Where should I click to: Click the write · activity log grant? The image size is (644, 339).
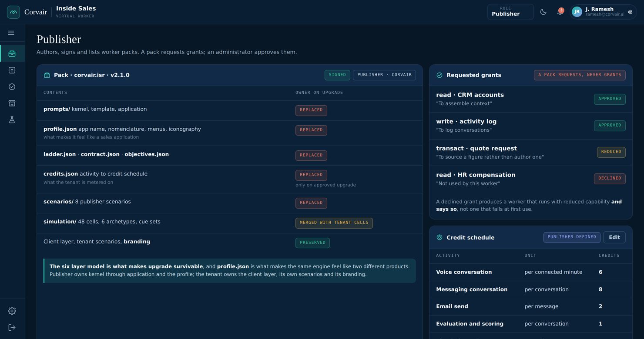click(x=530, y=126)
